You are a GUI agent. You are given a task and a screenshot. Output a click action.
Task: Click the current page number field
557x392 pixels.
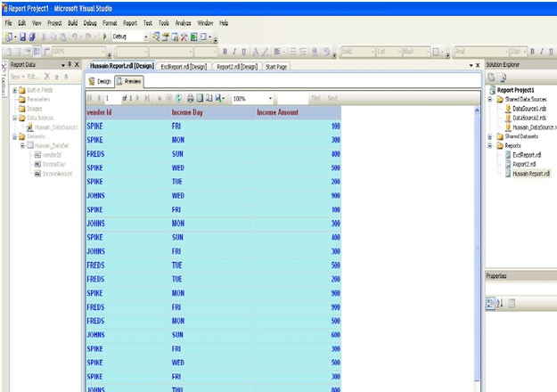pyautogui.click(x=111, y=98)
